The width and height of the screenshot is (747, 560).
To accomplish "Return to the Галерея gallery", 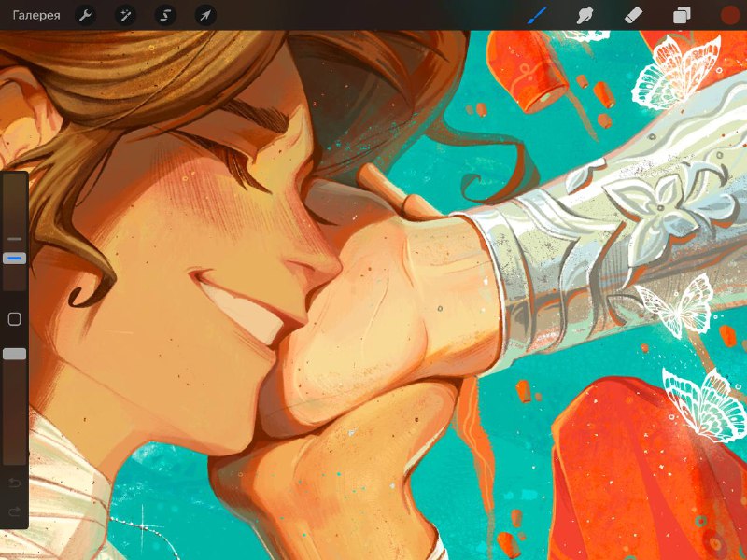I will [36, 15].
